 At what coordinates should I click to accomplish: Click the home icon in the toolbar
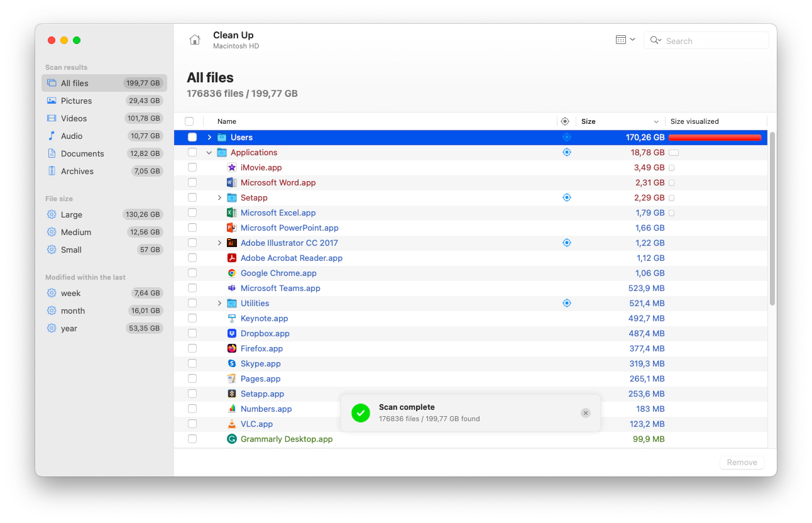[x=195, y=40]
